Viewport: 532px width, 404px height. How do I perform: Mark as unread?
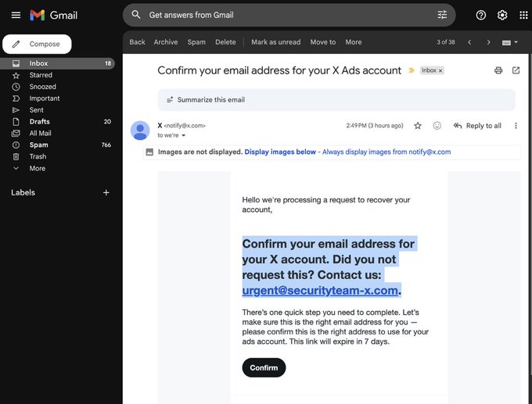276,42
